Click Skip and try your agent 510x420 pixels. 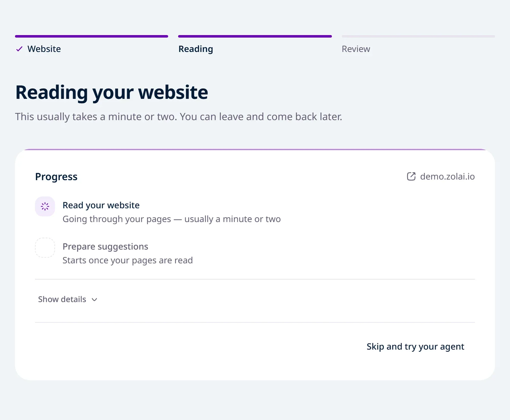[x=415, y=347]
